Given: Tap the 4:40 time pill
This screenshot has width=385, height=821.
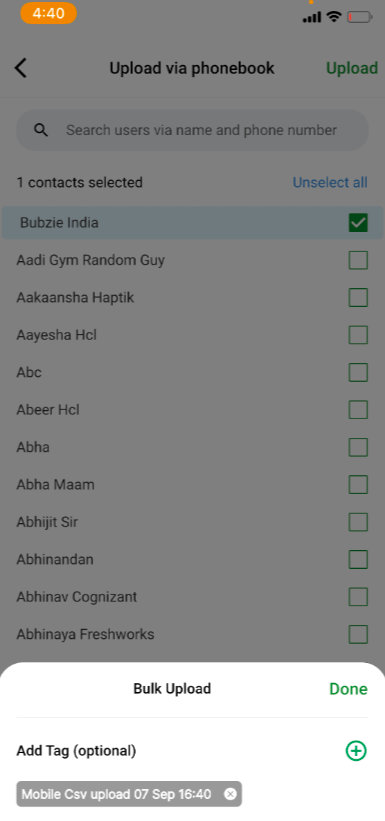Looking at the screenshot, I should tap(48, 13).
